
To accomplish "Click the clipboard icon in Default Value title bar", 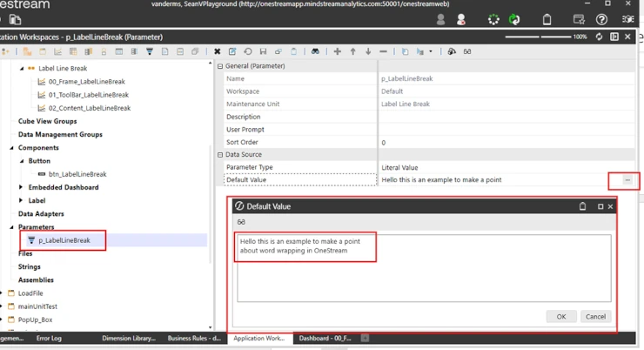I will [x=582, y=206].
